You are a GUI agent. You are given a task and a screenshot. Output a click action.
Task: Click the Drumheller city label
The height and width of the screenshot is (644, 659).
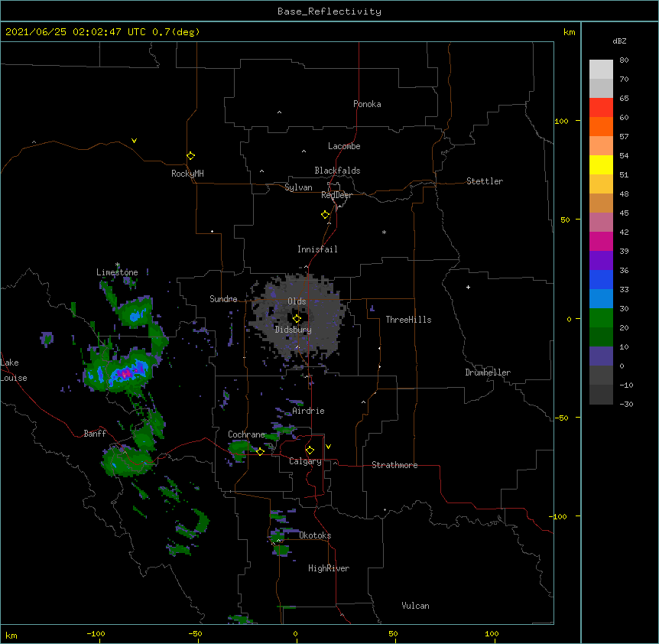pos(488,372)
